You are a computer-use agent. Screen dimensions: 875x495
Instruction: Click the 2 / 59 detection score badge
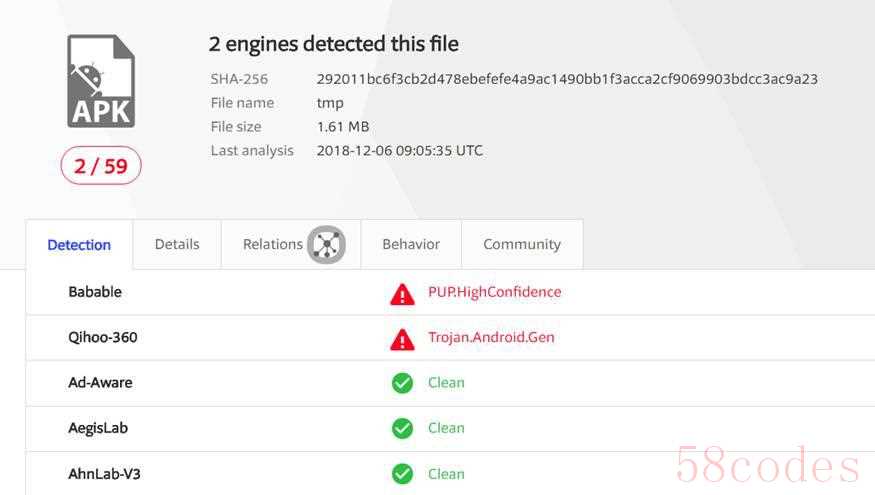[101, 166]
